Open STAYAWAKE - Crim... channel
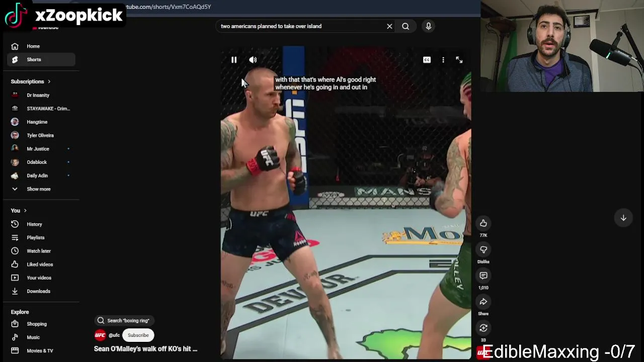This screenshot has height=362, width=644. pyautogui.click(x=41, y=109)
